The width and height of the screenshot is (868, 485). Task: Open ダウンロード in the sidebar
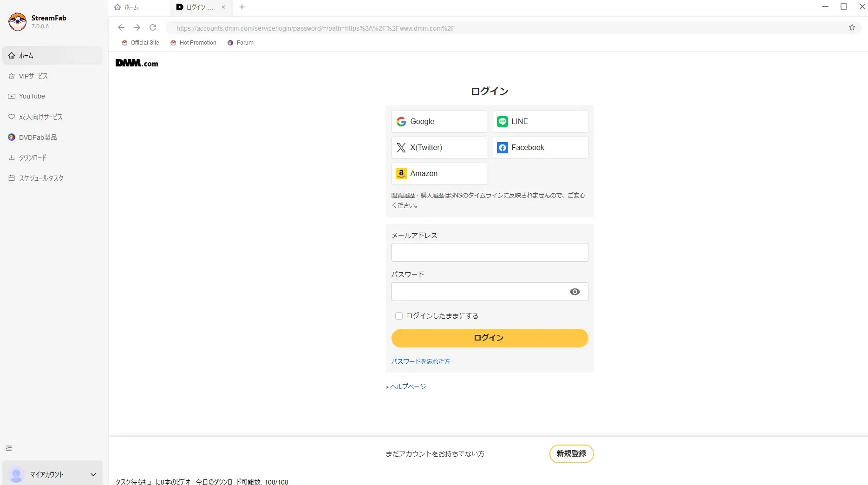tap(52, 157)
